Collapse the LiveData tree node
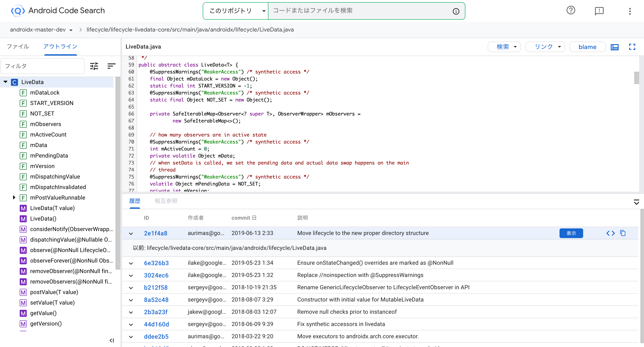 click(x=5, y=82)
